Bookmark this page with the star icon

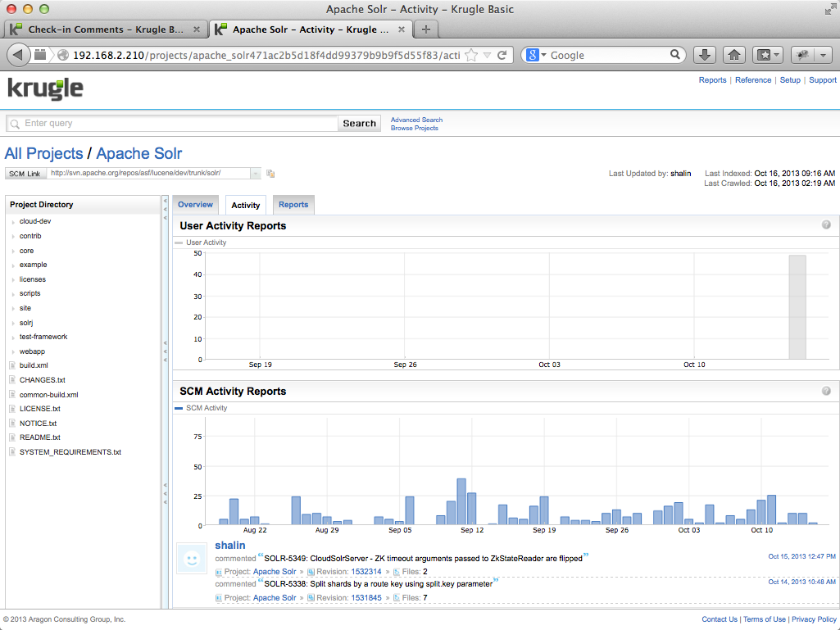click(471, 55)
